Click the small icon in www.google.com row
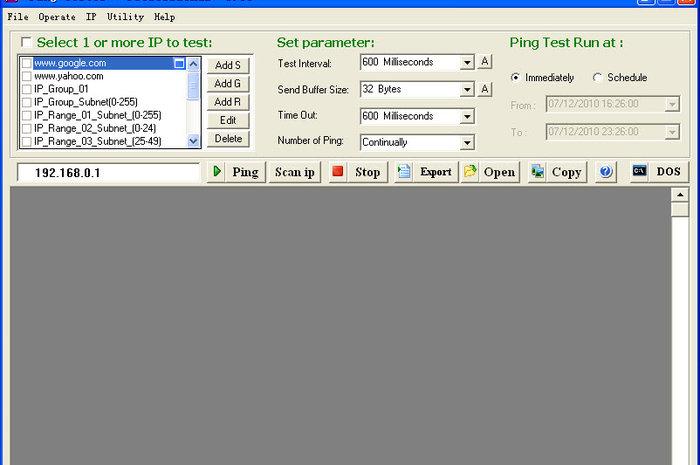The height and width of the screenshot is (465, 700). click(x=179, y=63)
